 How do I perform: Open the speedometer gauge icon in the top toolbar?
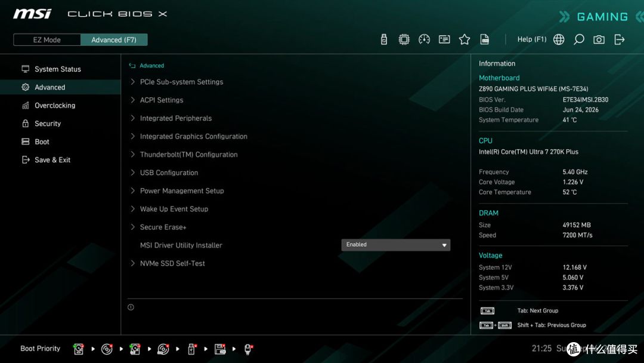coord(425,39)
